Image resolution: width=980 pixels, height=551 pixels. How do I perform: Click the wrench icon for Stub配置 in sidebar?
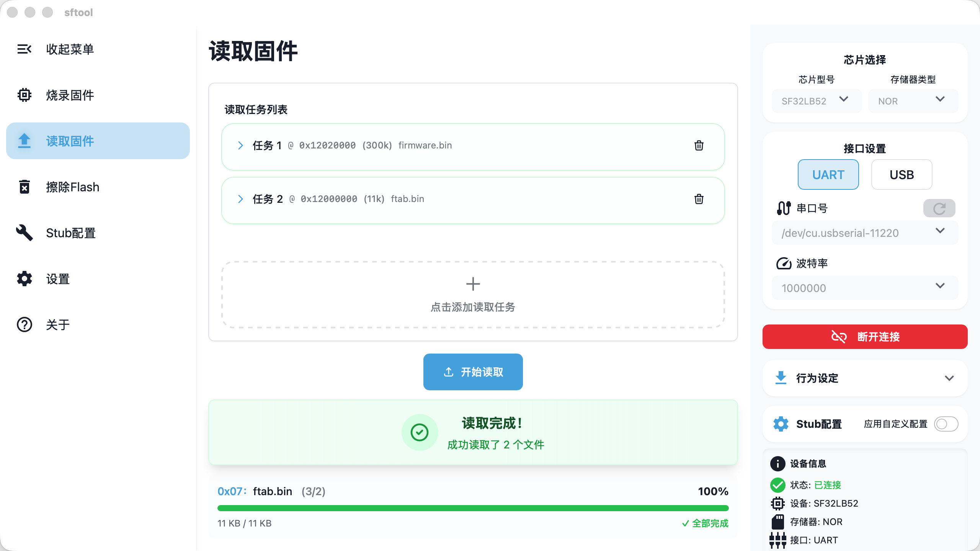(24, 233)
